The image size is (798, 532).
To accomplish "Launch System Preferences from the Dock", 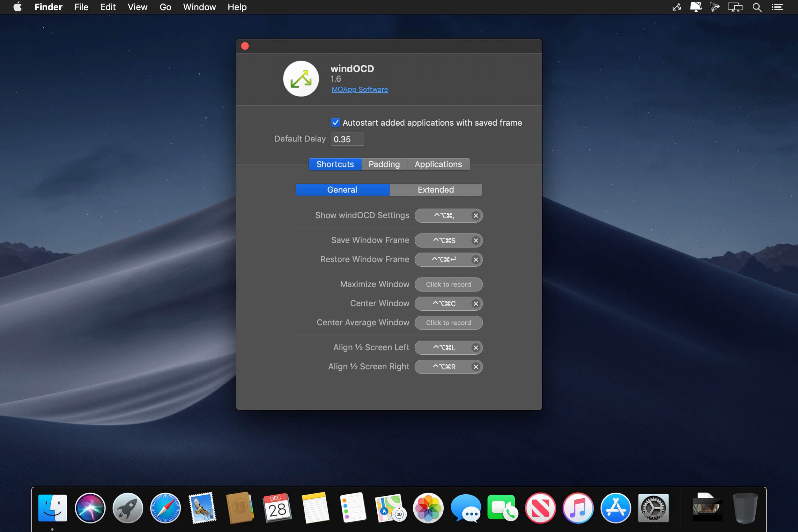I will pos(653,508).
